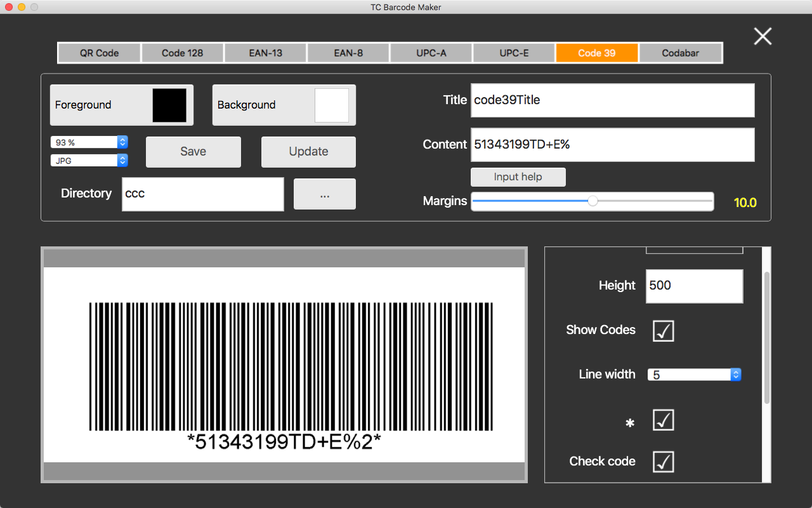Open the 93 % quality dropdown

89,142
